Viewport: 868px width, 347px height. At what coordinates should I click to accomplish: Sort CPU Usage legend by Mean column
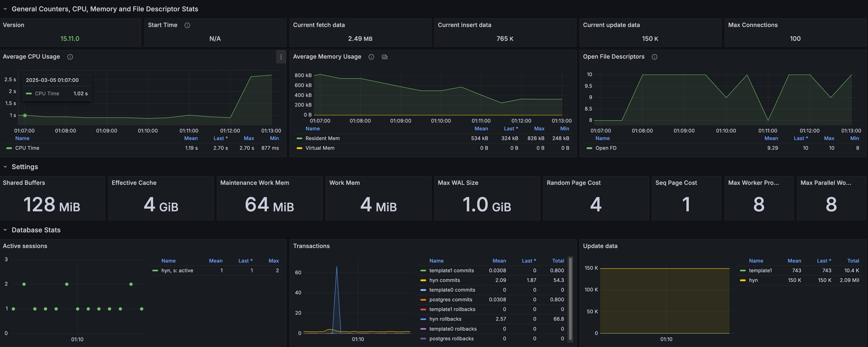pyautogui.click(x=191, y=138)
